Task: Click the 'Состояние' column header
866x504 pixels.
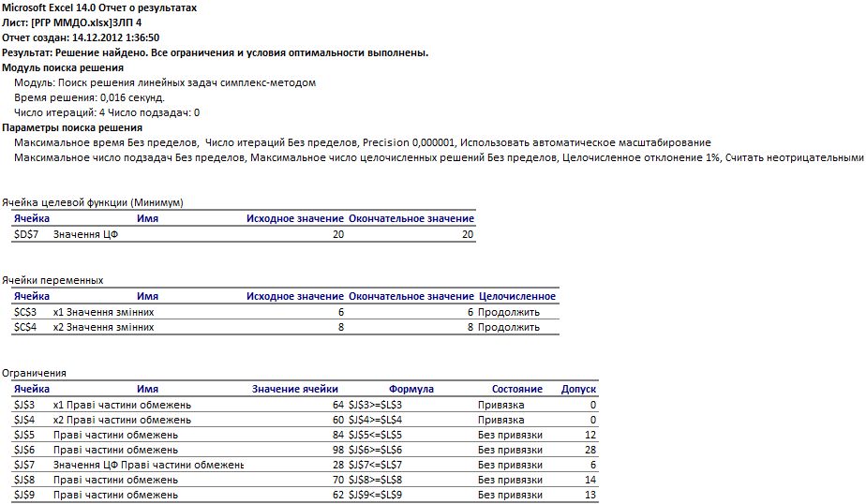Action: coord(517,389)
